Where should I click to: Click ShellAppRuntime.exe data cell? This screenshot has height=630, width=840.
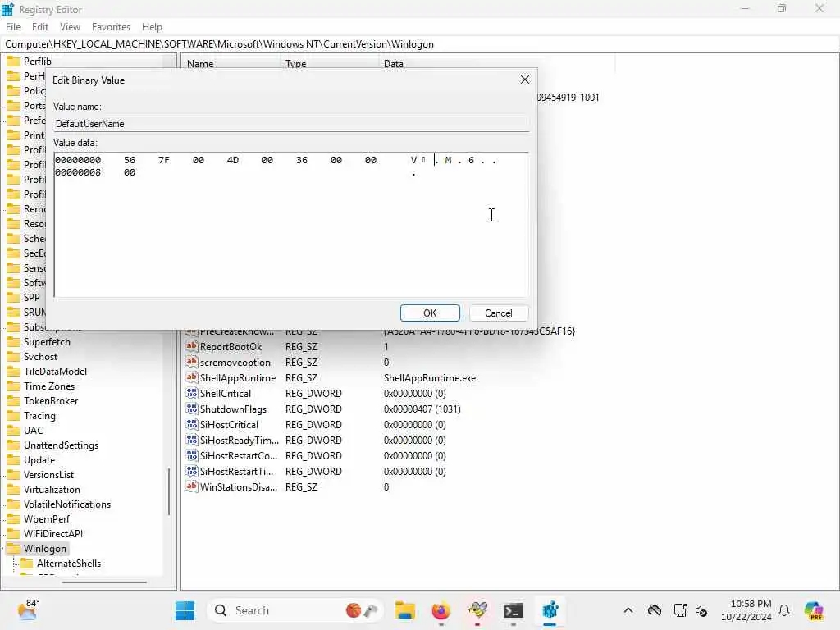[430, 377]
